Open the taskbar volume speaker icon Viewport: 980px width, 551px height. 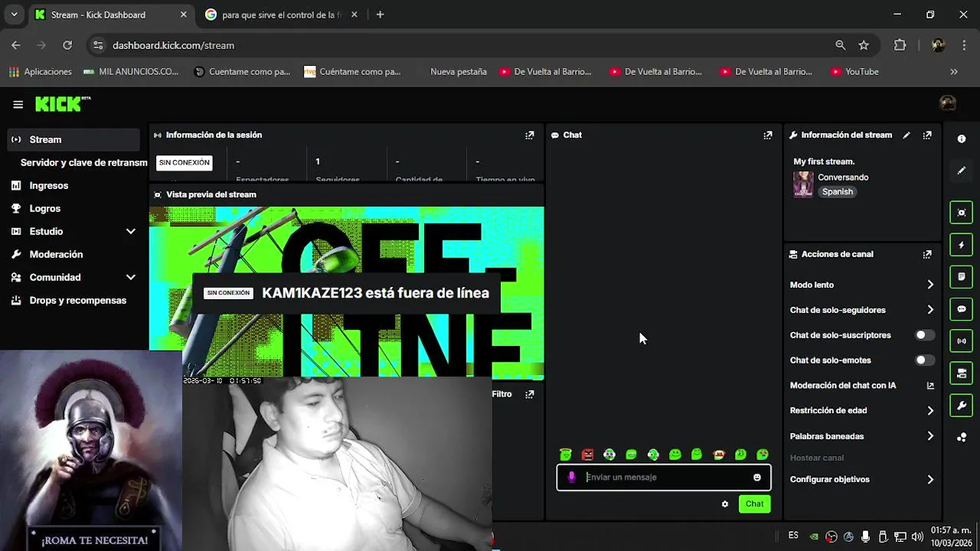click(917, 536)
